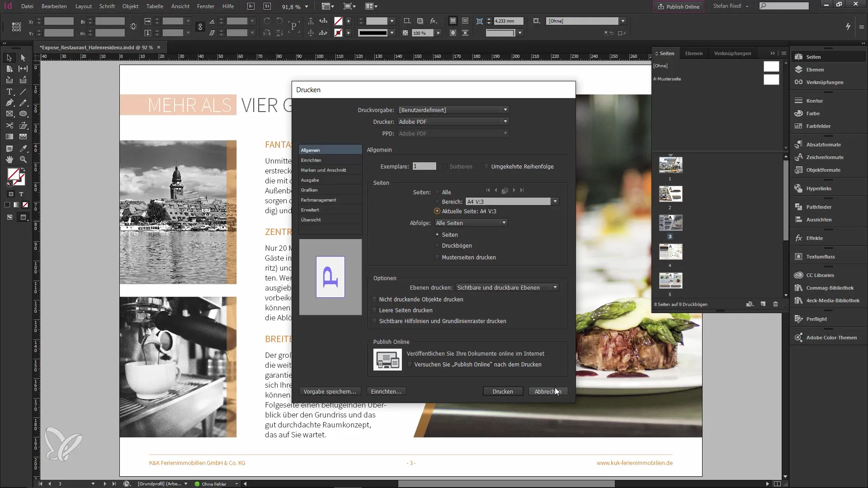The image size is (868, 488).
Task: Click the Publish Online button
Action: tap(679, 6)
